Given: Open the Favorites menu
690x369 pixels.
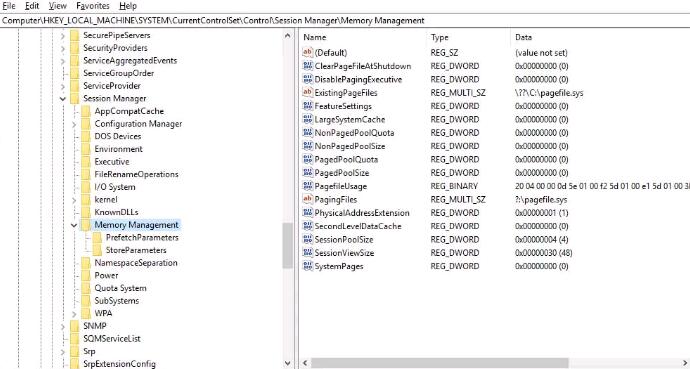Looking at the screenshot, I should tap(93, 6).
